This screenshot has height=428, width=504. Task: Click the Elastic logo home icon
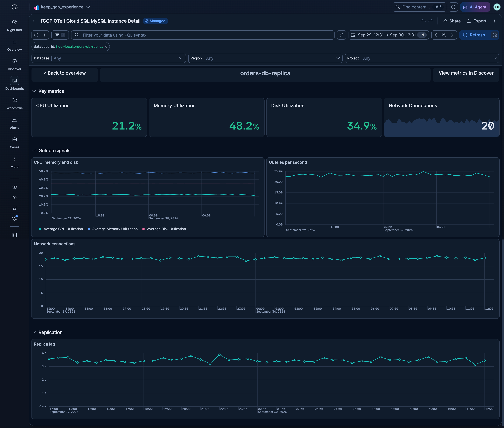click(15, 7)
